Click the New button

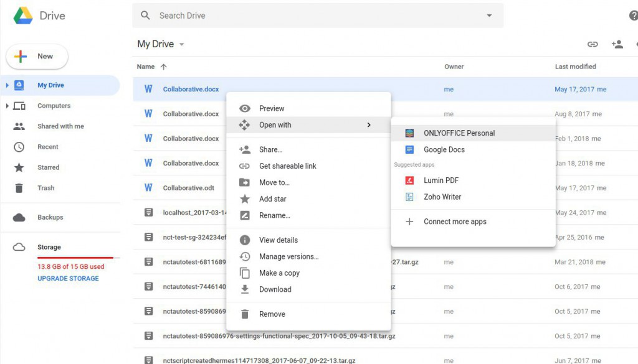pos(37,57)
